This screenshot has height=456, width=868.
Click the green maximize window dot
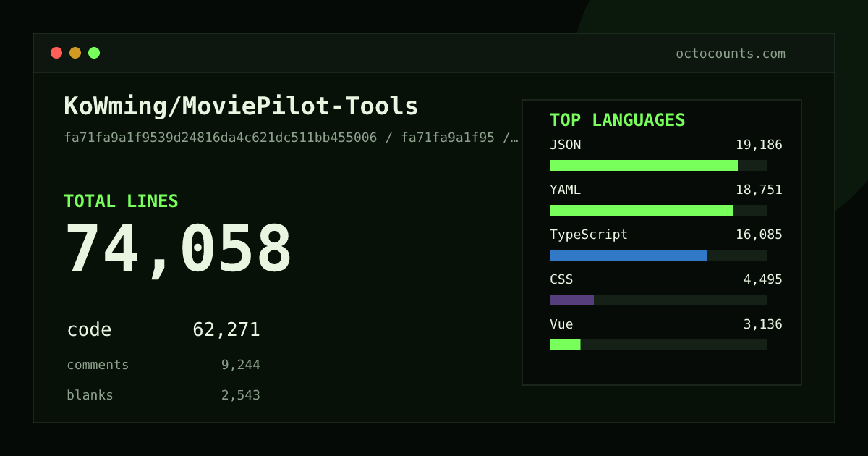(94, 53)
